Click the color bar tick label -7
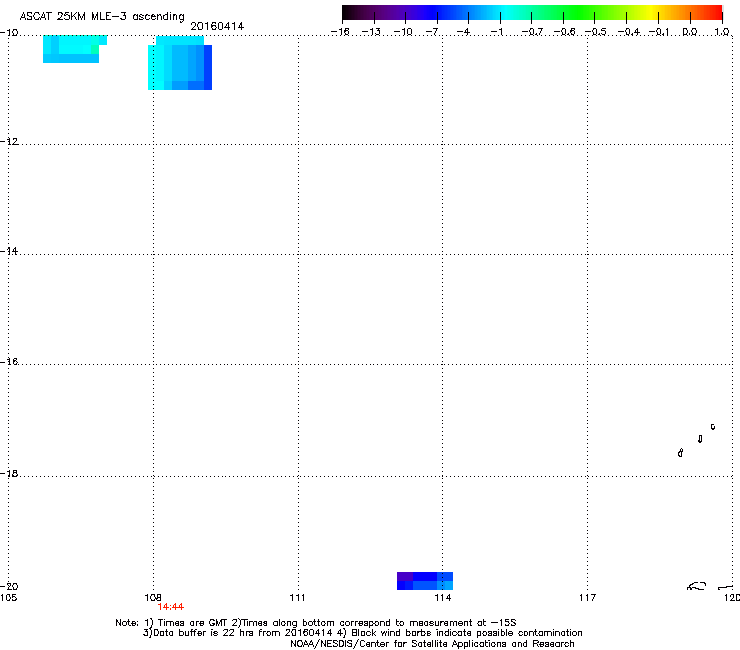The height and width of the screenshot is (650, 740). click(x=434, y=32)
